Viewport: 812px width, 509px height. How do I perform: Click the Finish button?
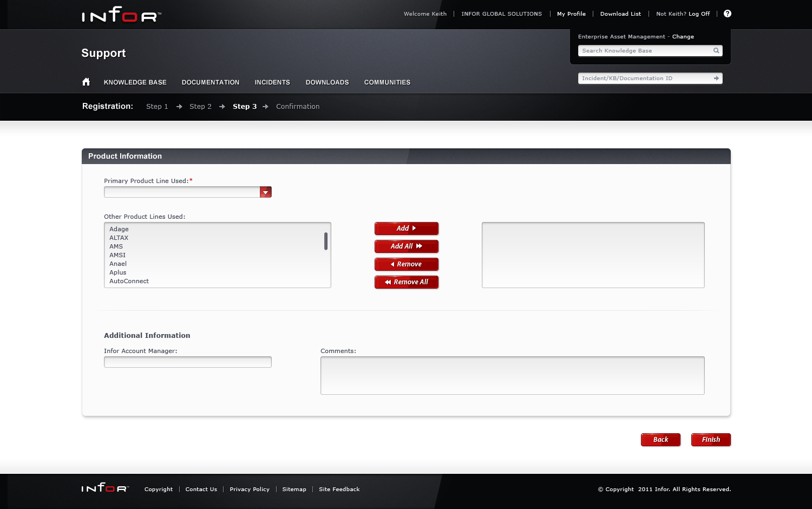[711, 440]
